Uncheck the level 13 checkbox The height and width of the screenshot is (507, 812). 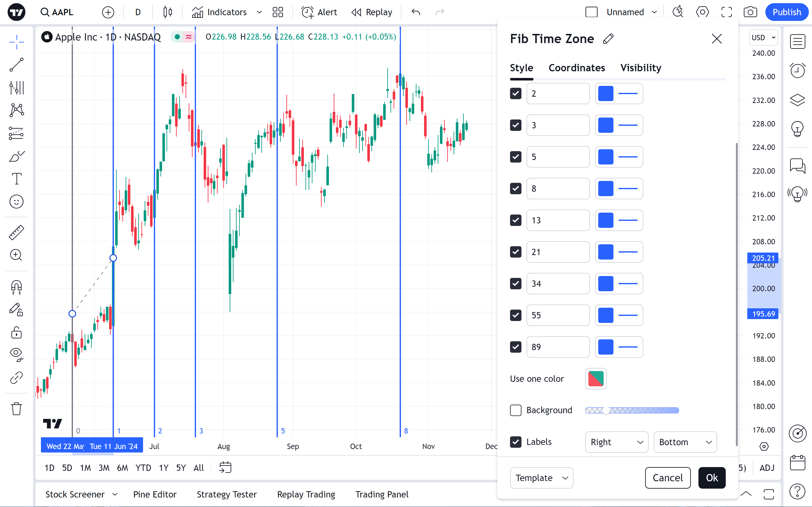pyautogui.click(x=515, y=220)
